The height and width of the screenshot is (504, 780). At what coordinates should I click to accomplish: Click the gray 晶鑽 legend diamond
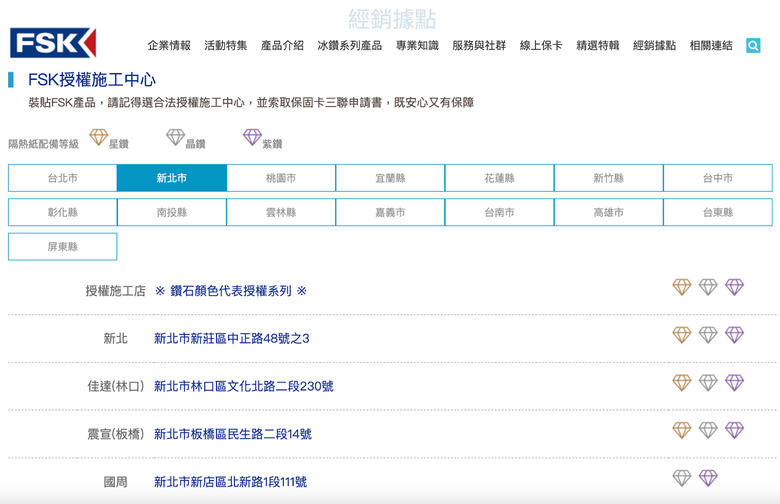click(175, 137)
